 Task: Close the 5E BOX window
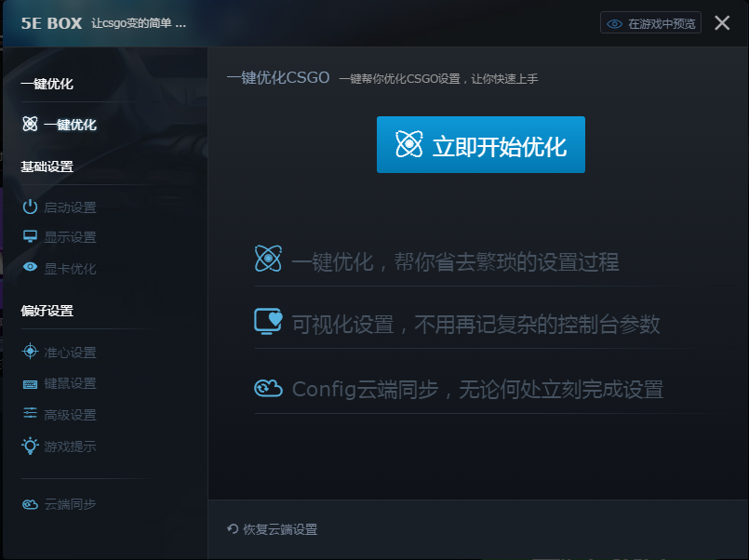click(722, 23)
